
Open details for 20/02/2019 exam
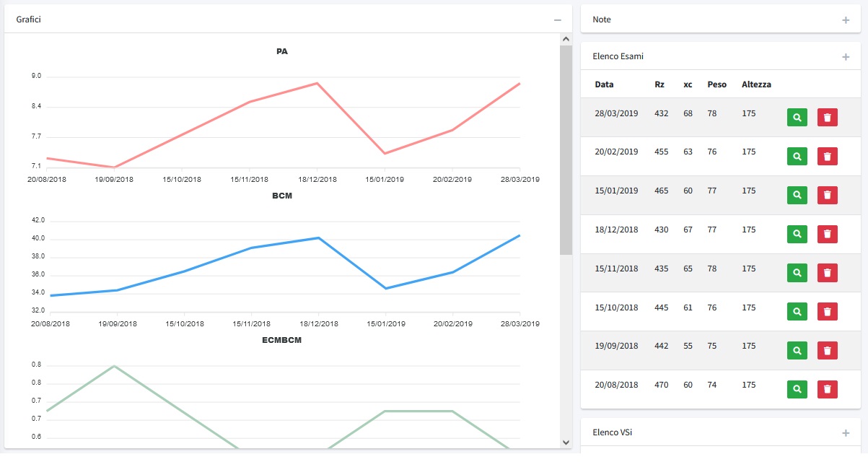pos(797,156)
